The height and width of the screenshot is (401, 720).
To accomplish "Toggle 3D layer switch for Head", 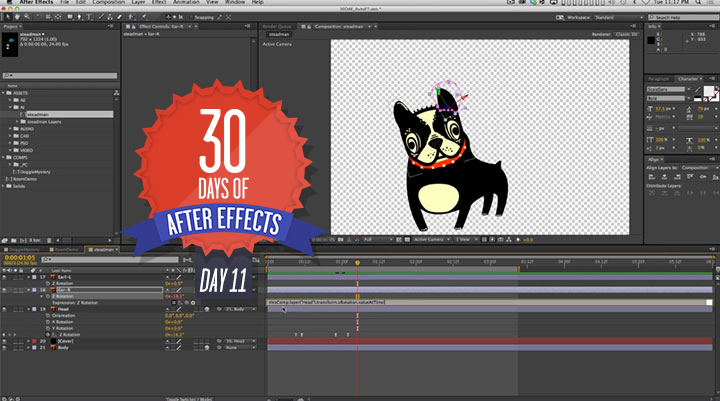I will tap(207, 309).
